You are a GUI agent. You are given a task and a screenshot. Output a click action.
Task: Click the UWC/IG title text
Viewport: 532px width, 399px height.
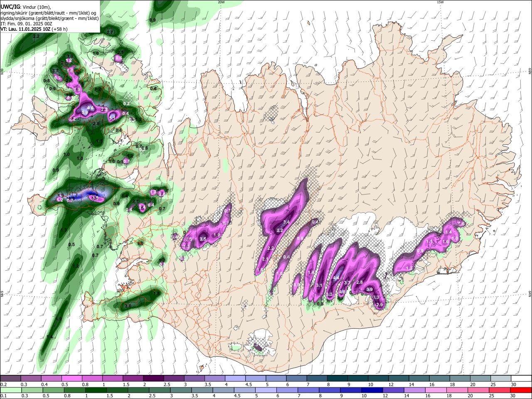click(10, 6)
